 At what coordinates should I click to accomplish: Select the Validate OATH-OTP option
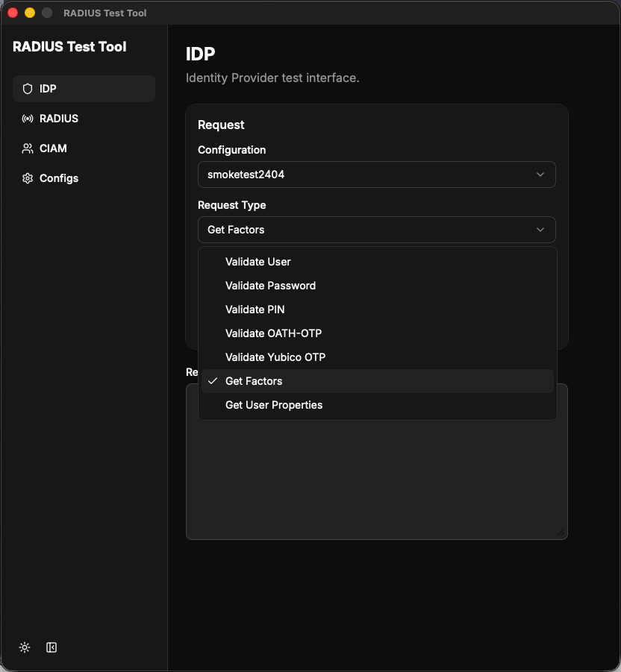click(378, 333)
